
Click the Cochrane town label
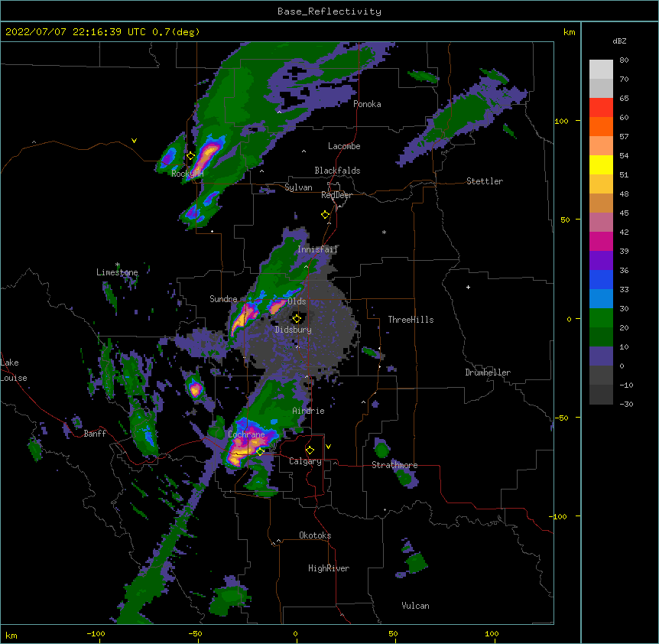tap(246, 434)
